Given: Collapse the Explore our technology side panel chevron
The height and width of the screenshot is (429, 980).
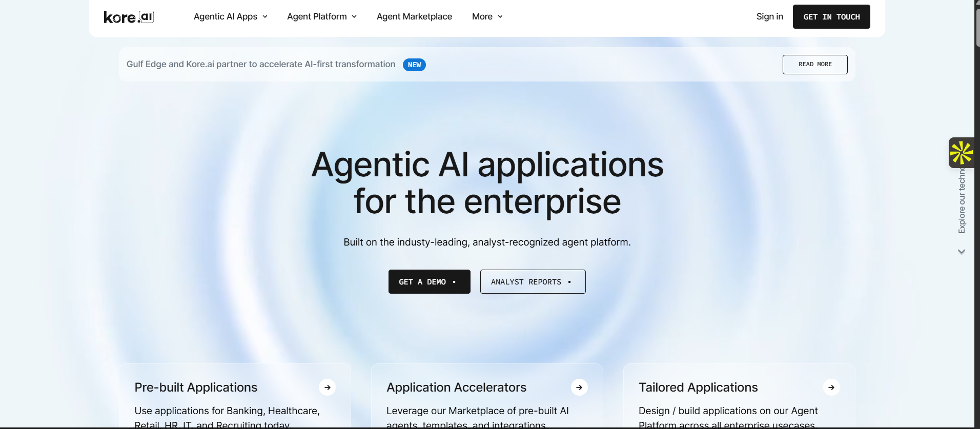Looking at the screenshot, I should coord(962,252).
